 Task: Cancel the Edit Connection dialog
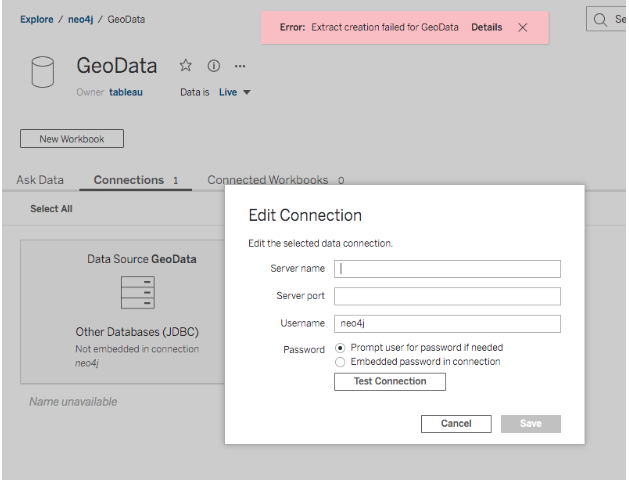456,424
